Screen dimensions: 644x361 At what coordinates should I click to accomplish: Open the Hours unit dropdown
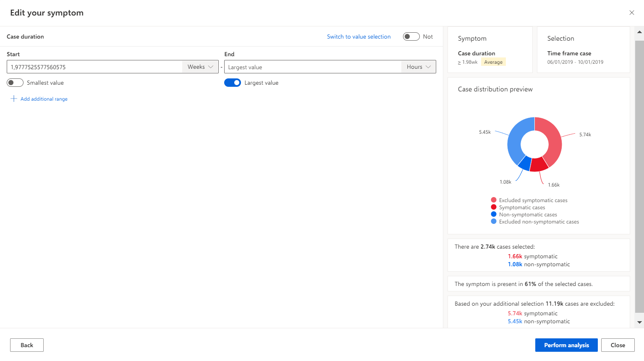pyautogui.click(x=419, y=67)
